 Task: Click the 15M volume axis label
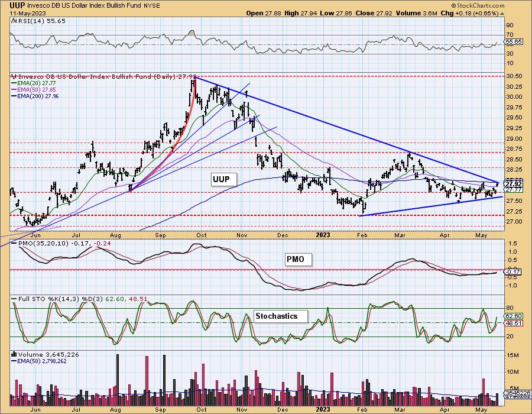click(x=512, y=355)
